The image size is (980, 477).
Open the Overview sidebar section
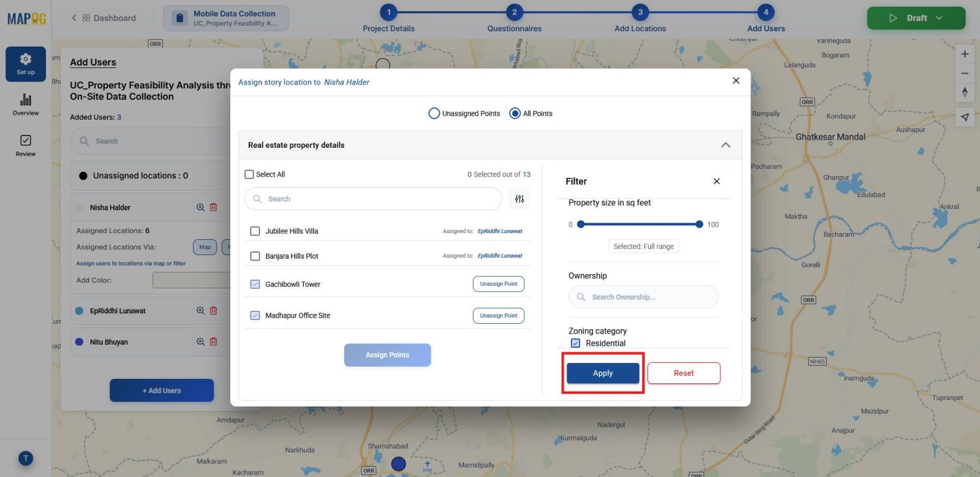(x=26, y=104)
